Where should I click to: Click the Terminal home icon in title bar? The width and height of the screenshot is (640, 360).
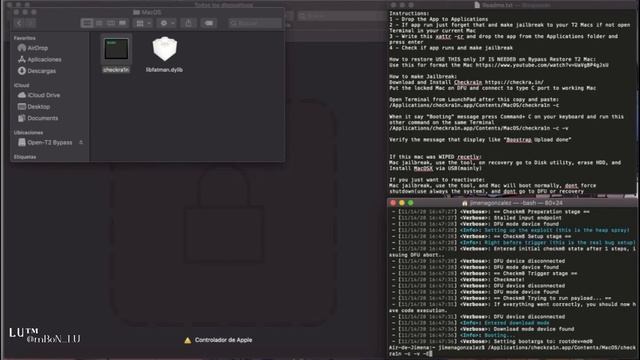pyautogui.click(x=464, y=203)
